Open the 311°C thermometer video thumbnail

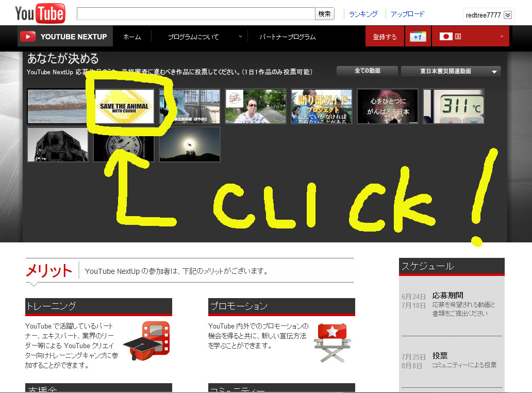click(x=453, y=106)
